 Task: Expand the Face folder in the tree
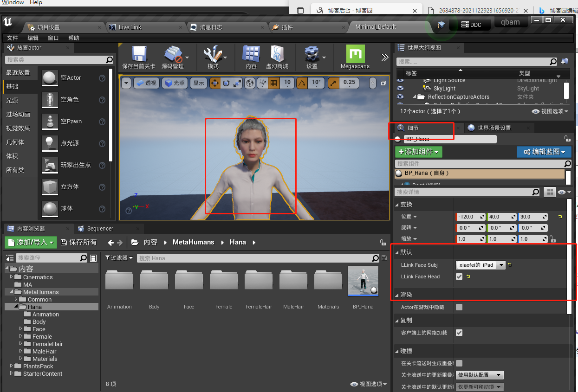[21, 329]
